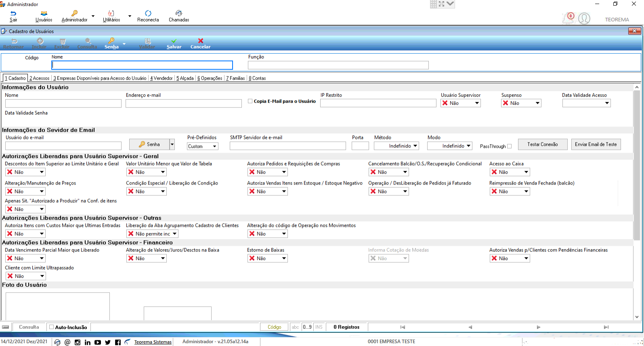Toggle the PassThrough checkbox

(x=510, y=146)
